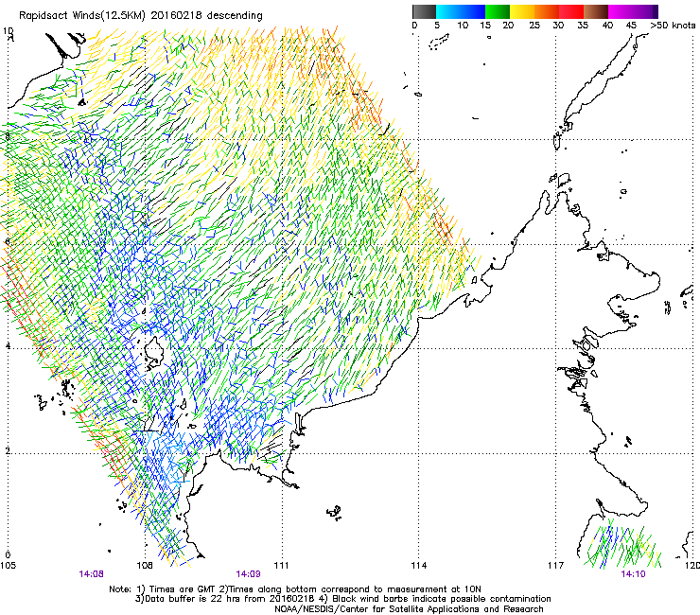Click longitude label 111
Screen dimensions: 700x615
coord(281,566)
